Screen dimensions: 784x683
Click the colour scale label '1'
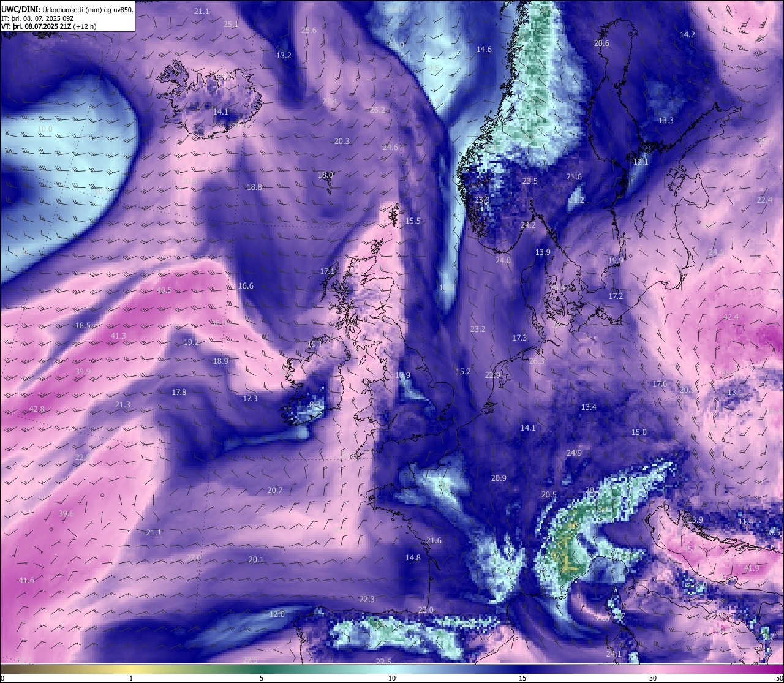131,678
